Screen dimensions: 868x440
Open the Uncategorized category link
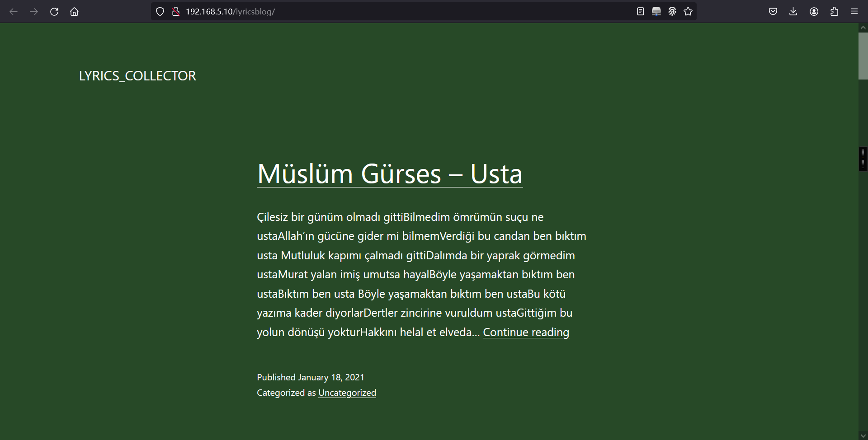[x=347, y=393]
